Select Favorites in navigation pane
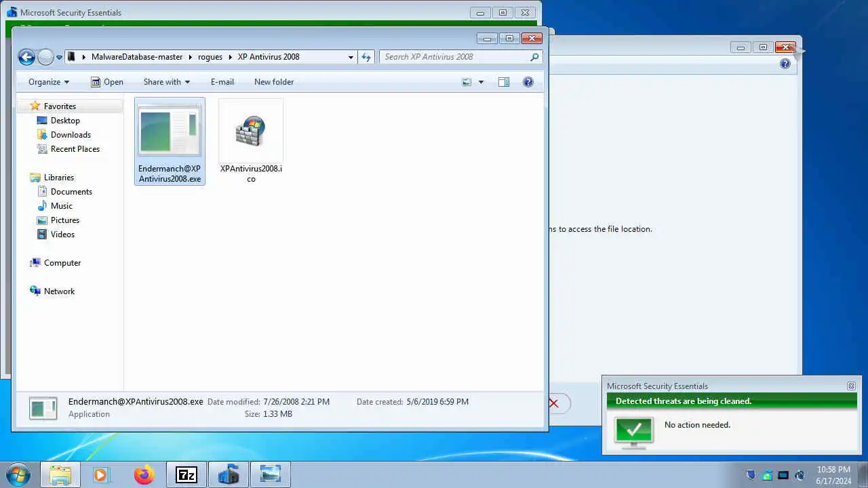868x488 pixels. (60, 106)
